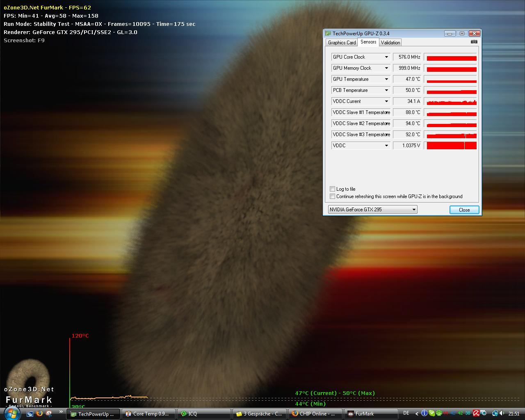Open the Windows Start orb
Image resolution: width=525 pixels, height=420 pixels.
pos(11,413)
